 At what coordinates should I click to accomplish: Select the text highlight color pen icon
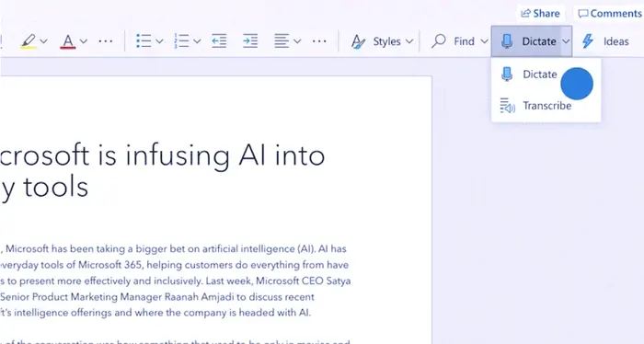tap(29, 41)
